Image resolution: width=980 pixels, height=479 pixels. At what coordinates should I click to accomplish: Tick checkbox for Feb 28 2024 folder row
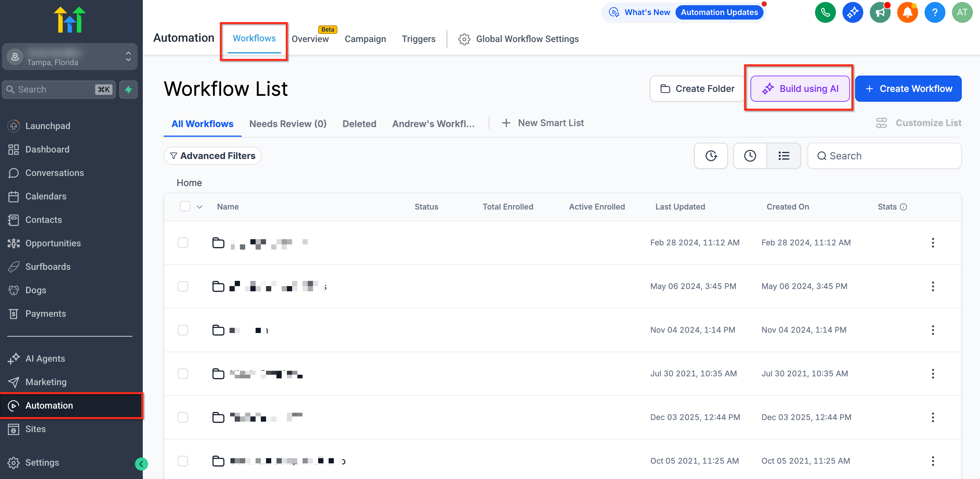click(x=183, y=242)
